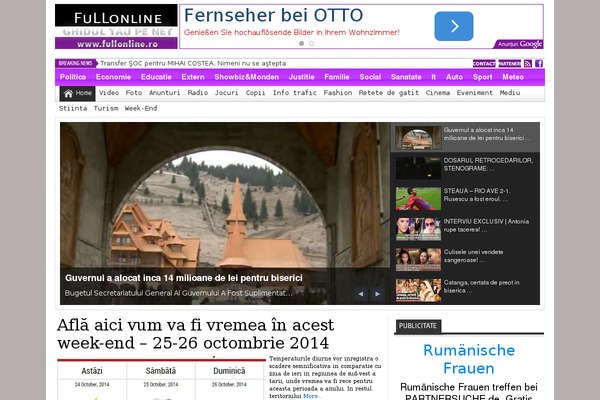Screen dimensions: 600x400
Task: Open the Cinema section
Action: (438, 93)
